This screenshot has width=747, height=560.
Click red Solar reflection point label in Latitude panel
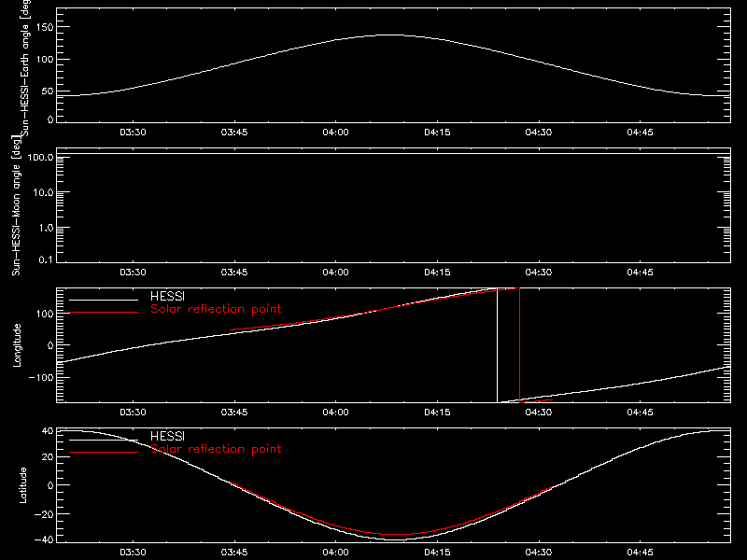(x=216, y=449)
